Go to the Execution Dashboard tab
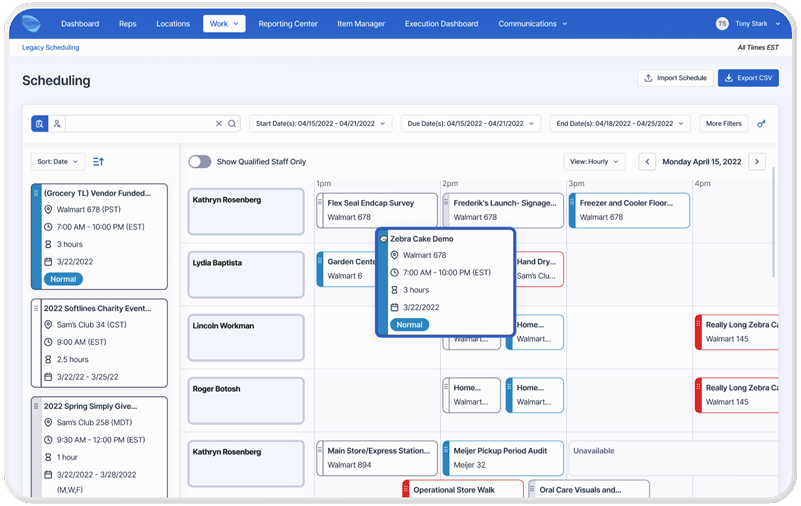The width and height of the screenshot is (801, 506). 441,24
